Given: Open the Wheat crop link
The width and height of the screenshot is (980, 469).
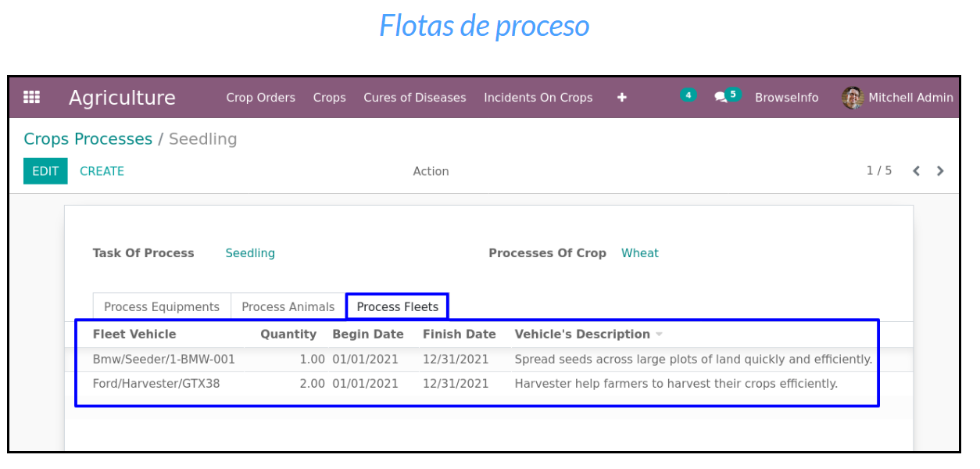Looking at the screenshot, I should 639,253.
